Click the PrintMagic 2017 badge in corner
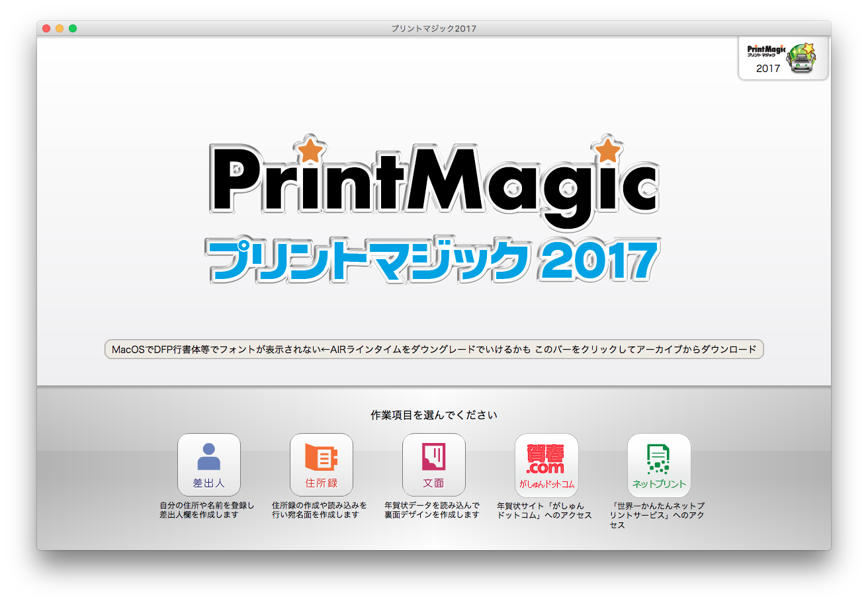This screenshot has width=868, height=603. pos(783,59)
